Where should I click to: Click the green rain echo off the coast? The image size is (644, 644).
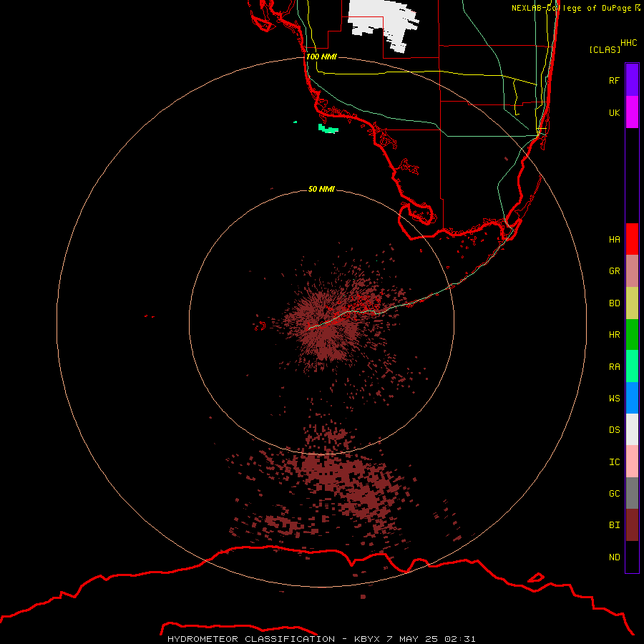(x=328, y=129)
